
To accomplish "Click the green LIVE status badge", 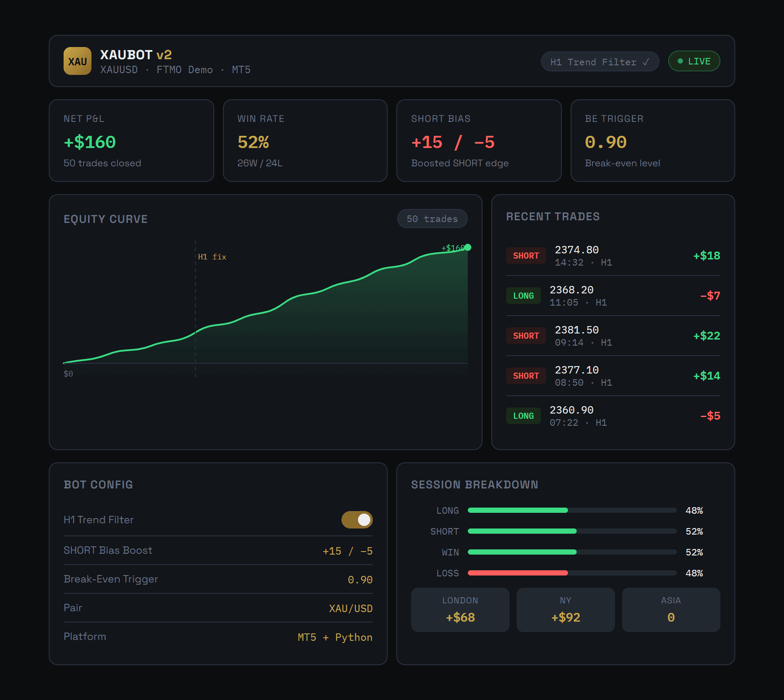I will 694,61.
